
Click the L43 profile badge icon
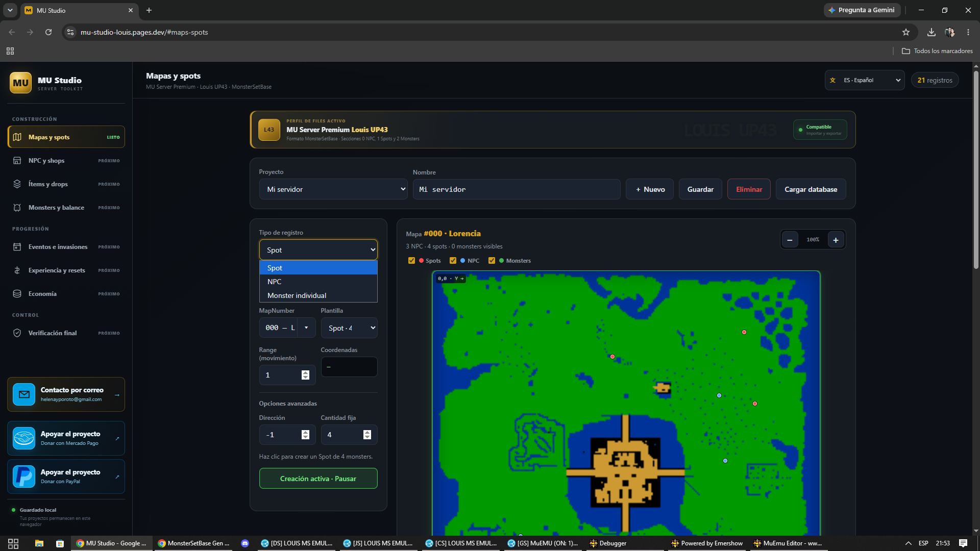pyautogui.click(x=269, y=130)
